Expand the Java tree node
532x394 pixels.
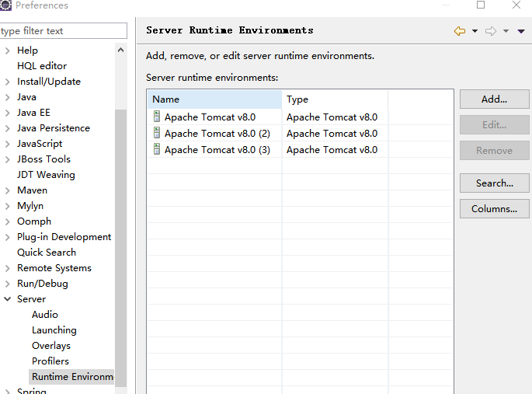8,97
